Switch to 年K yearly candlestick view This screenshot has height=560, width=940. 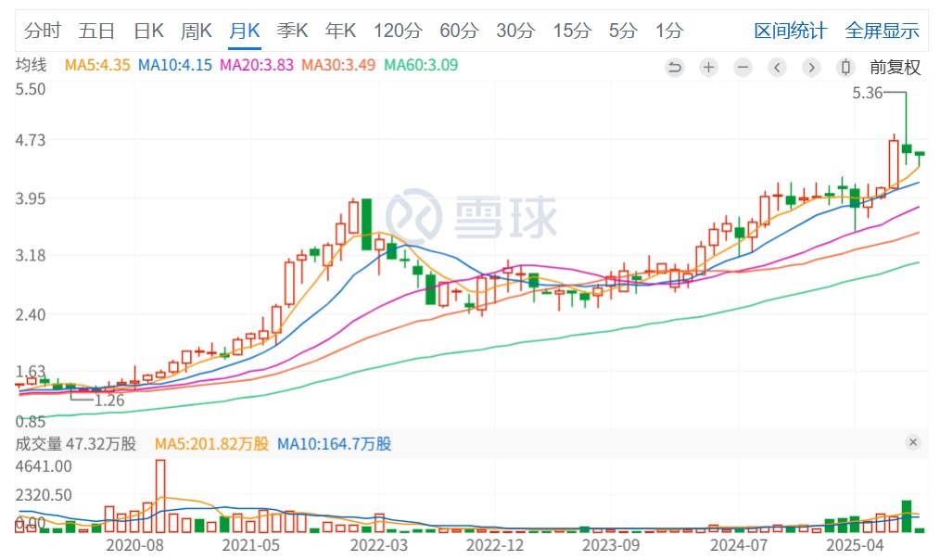click(340, 31)
